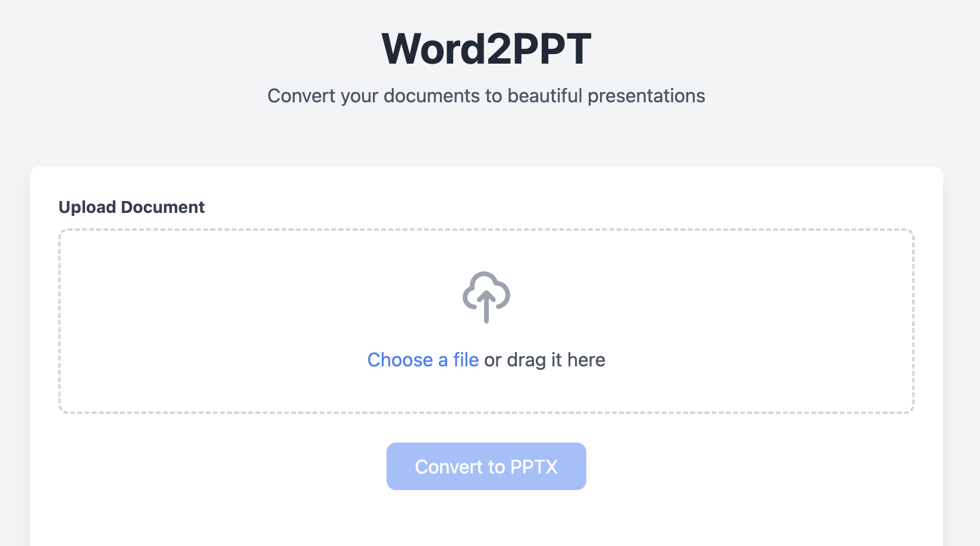Click the upload cloud graphic to add a document
The image size is (980, 546).
pos(486,296)
